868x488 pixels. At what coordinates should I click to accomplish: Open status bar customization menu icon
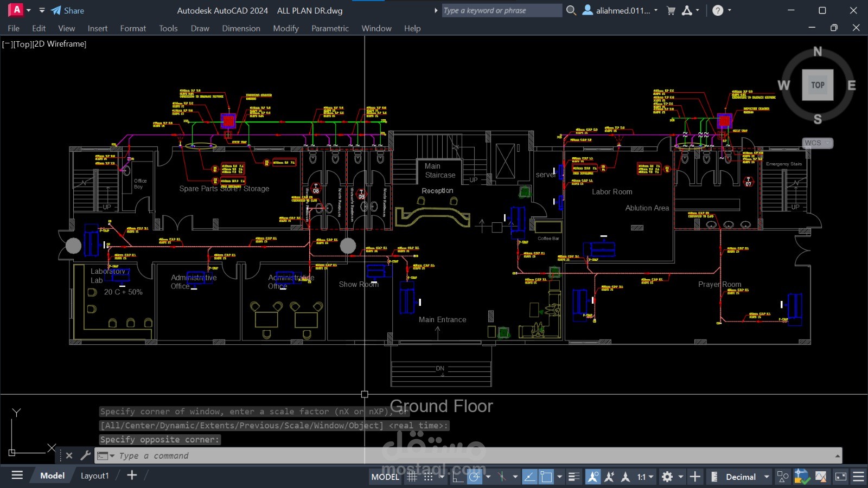coord(858,477)
